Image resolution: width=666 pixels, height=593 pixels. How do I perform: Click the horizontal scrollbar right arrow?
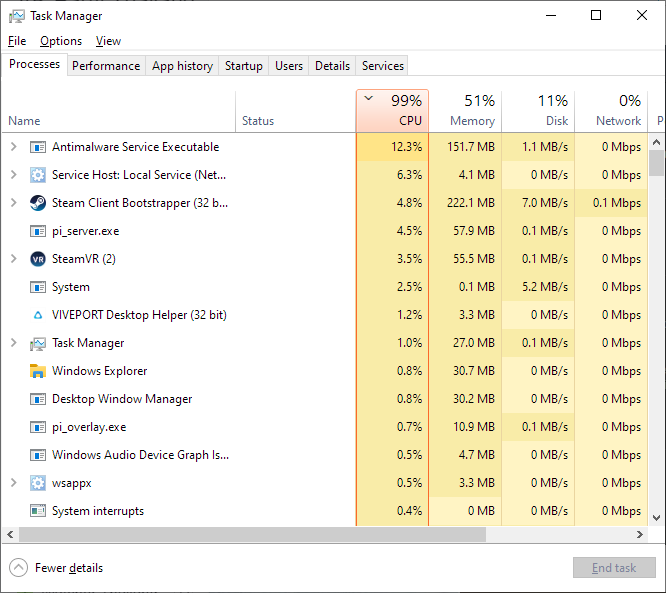click(x=640, y=535)
